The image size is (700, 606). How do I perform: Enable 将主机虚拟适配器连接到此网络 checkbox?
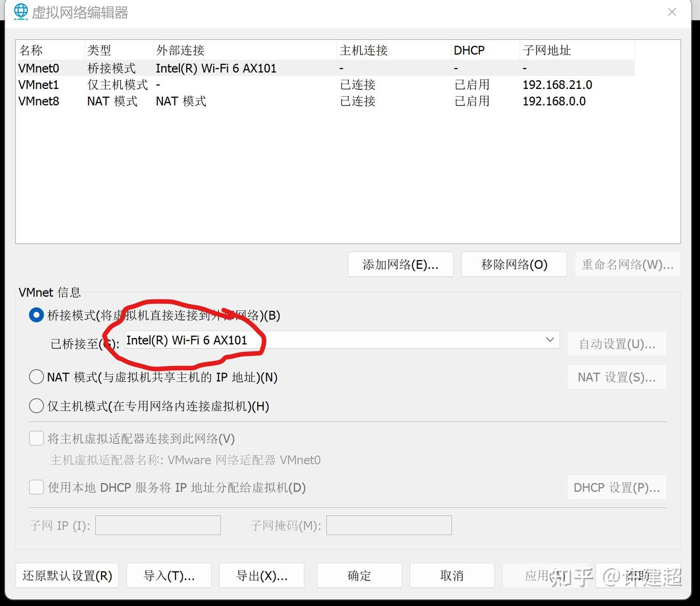click(36, 438)
